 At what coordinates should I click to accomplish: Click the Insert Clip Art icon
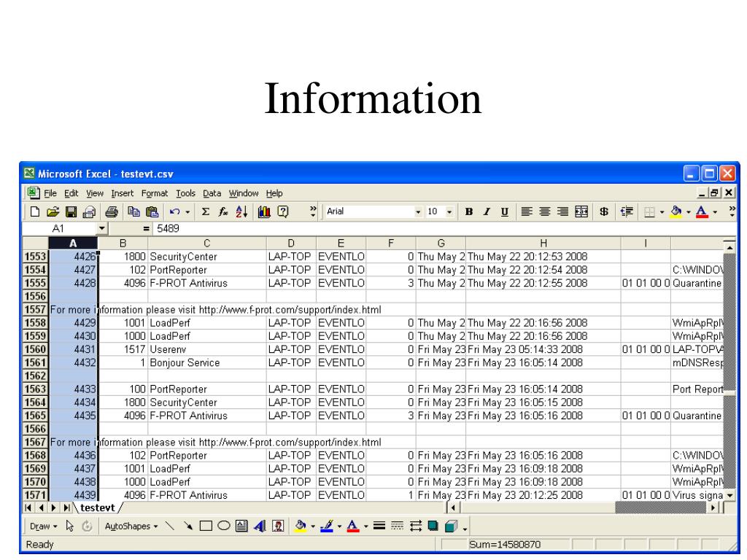[x=278, y=526]
